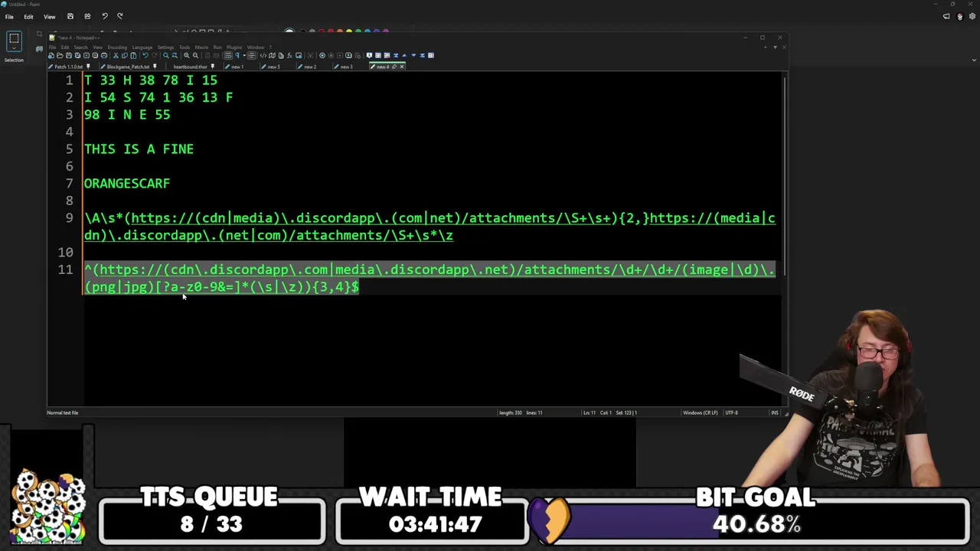Click the 'Normal text file' status label
The width and height of the screenshot is (980, 551).
pyautogui.click(x=63, y=412)
